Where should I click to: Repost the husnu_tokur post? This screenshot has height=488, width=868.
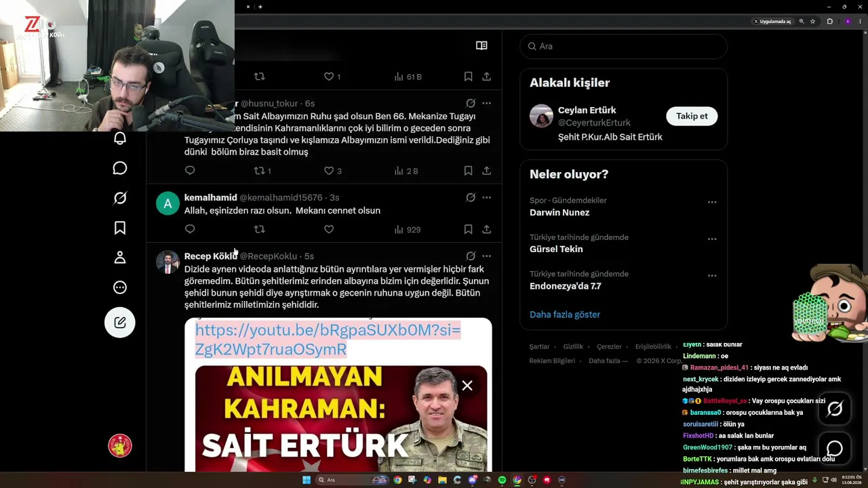coord(259,171)
